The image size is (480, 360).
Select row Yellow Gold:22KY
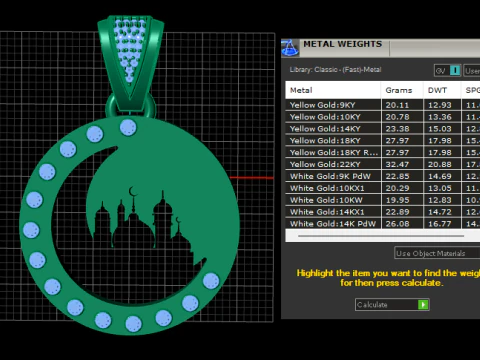pyautogui.click(x=383, y=164)
